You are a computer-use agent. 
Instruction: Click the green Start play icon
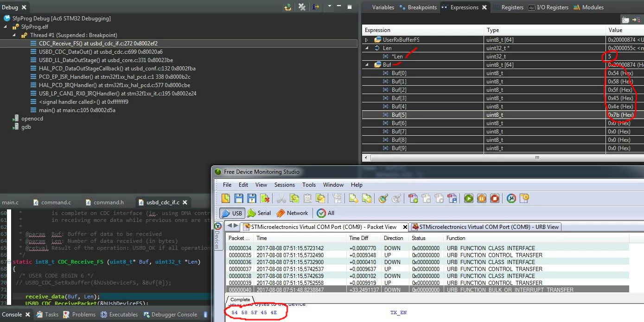(469, 198)
